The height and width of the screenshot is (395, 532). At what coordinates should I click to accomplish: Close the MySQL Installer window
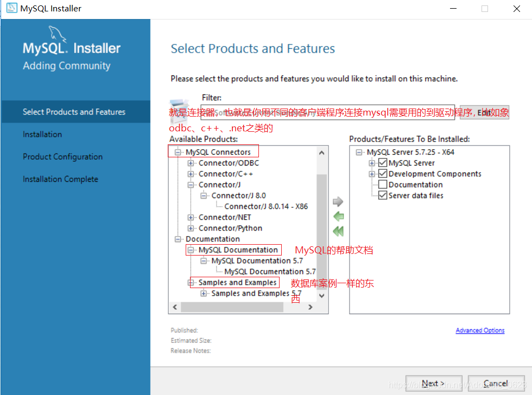[x=516, y=9]
